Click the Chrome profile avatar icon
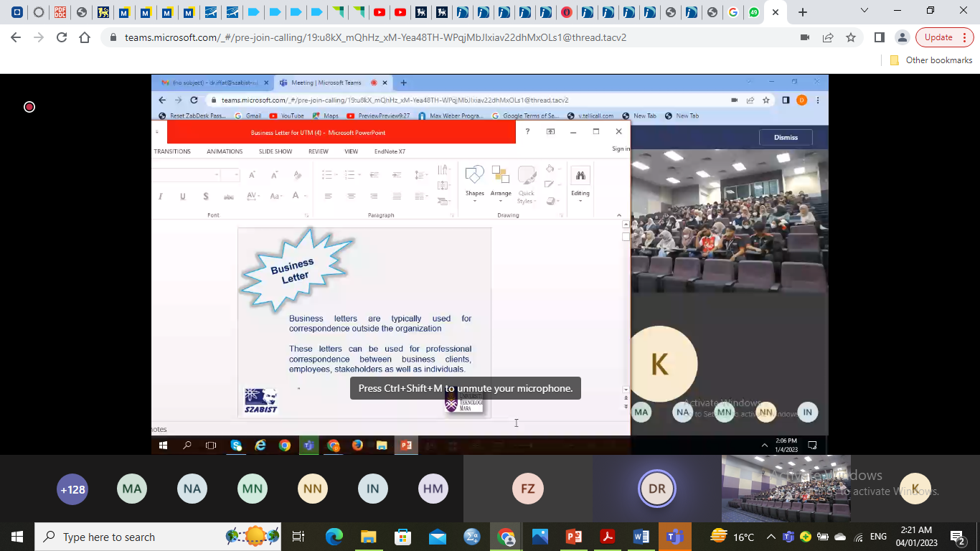 [903, 37]
